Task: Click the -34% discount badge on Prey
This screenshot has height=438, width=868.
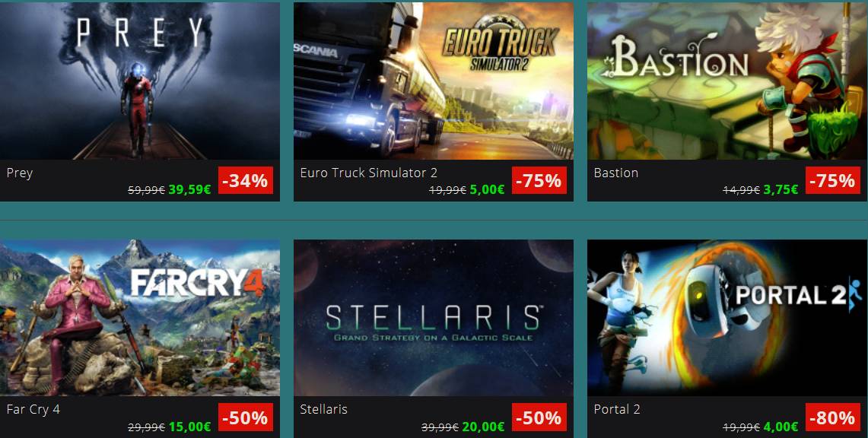Action: point(245,180)
